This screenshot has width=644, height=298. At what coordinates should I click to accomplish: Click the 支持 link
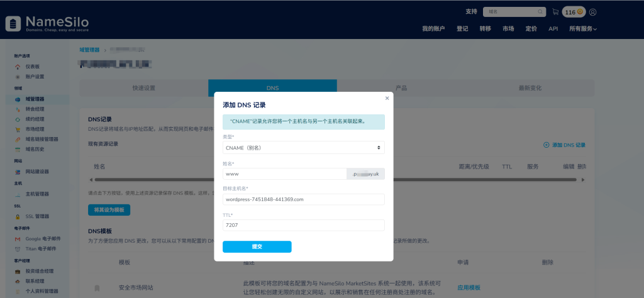pos(472,12)
